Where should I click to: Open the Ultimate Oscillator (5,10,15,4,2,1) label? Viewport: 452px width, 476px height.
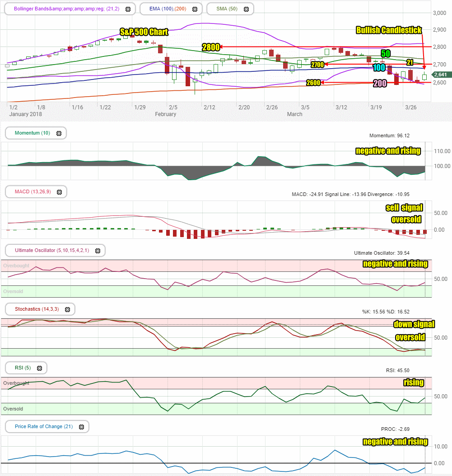coord(52,251)
